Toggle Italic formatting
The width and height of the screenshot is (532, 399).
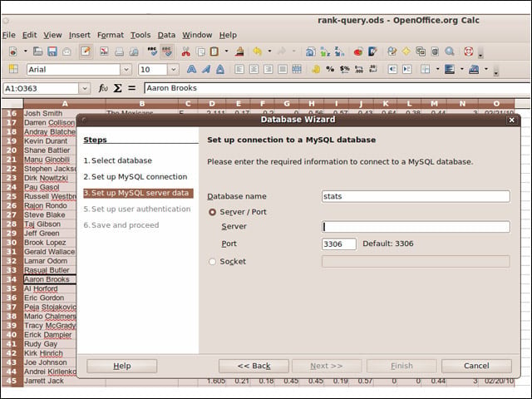(x=206, y=69)
